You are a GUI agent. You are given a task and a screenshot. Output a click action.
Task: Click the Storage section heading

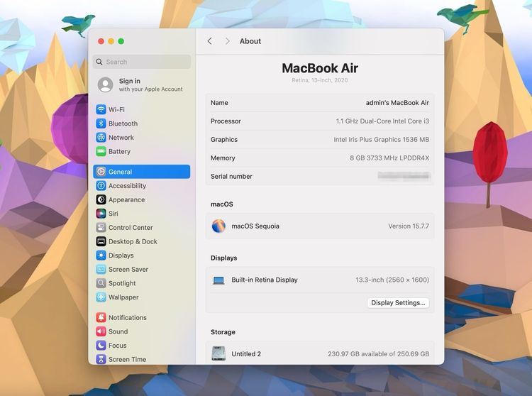(223, 332)
